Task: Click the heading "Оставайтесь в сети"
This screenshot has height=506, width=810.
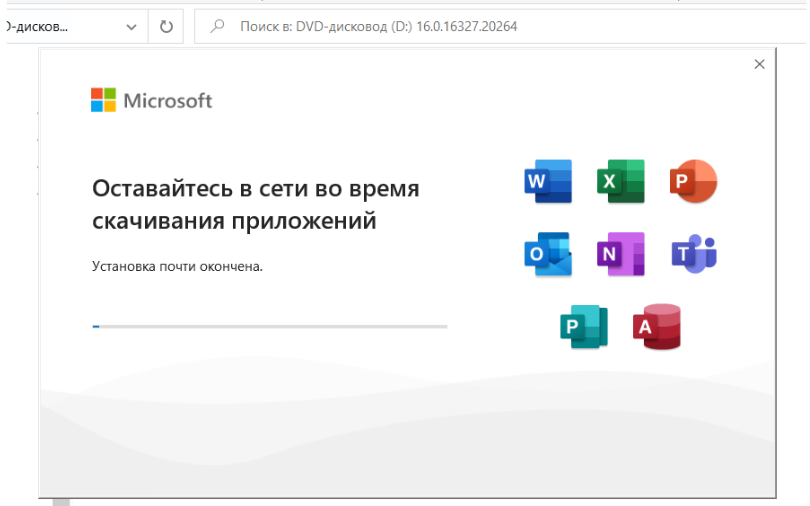Action: pyautogui.click(x=255, y=189)
